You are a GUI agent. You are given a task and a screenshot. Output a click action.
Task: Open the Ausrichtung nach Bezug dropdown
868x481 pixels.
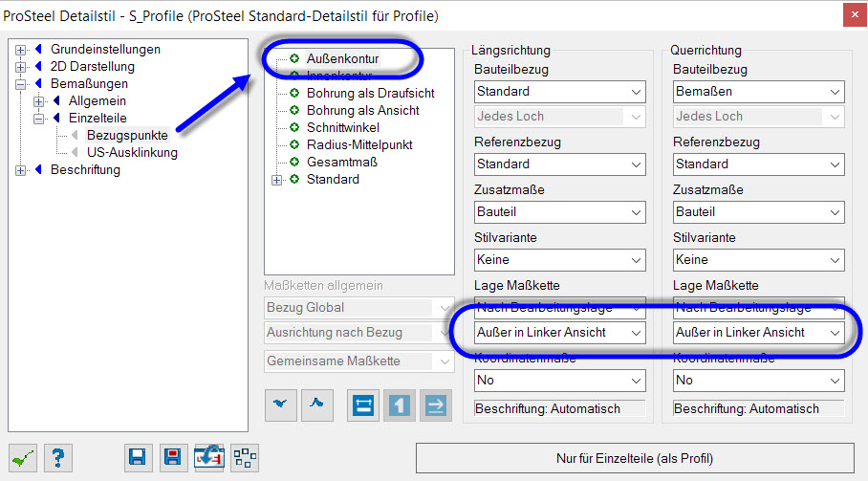click(x=358, y=333)
